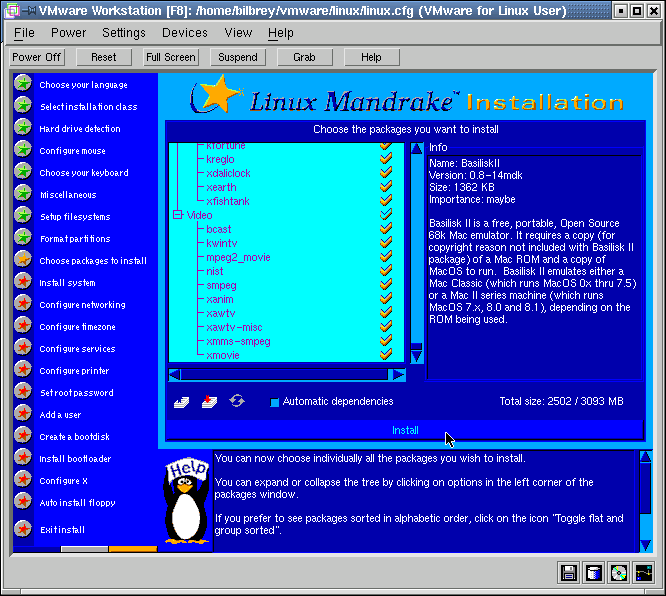Uncheck the xearth package checkmark

coord(385,187)
